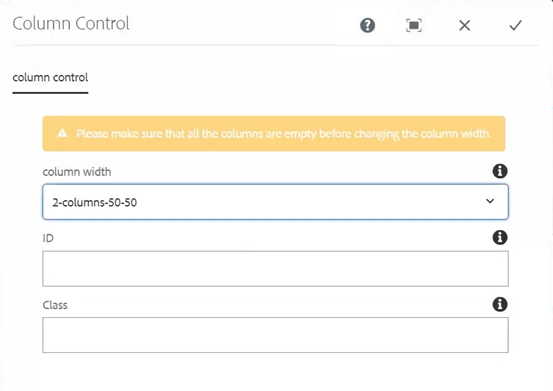
Task: Click the Column Control dialog title
Action: point(71,24)
